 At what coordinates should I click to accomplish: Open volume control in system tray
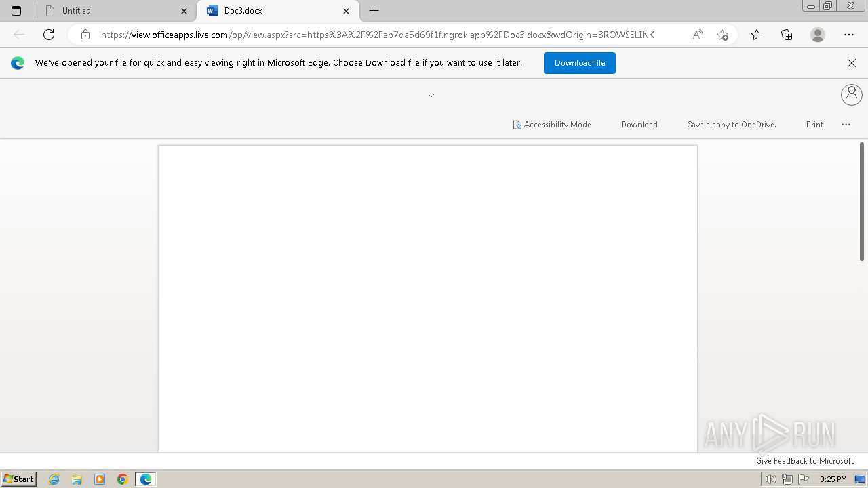(770, 479)
